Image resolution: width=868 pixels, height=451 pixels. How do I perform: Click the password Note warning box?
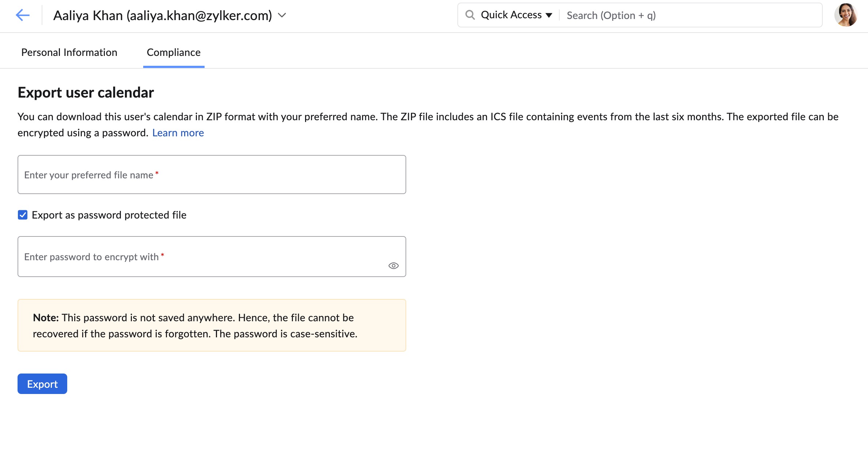pyautogui.click(x=212, y=325)
